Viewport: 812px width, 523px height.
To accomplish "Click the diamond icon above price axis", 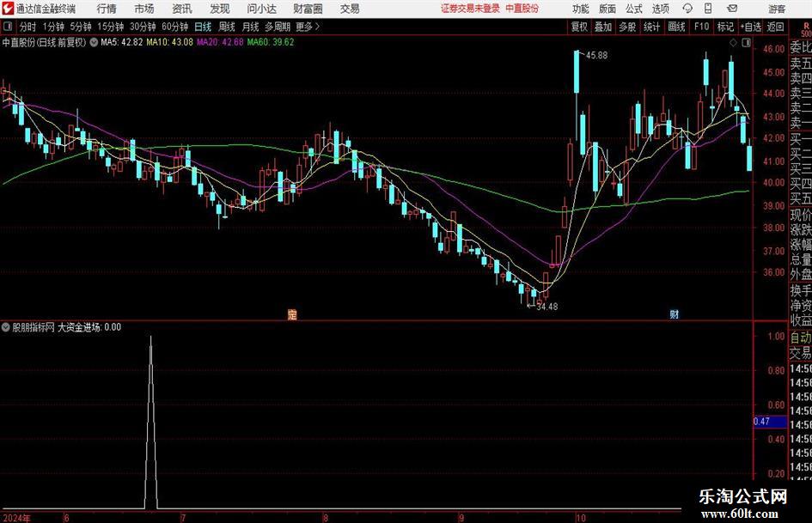I will tap(733, 42).
